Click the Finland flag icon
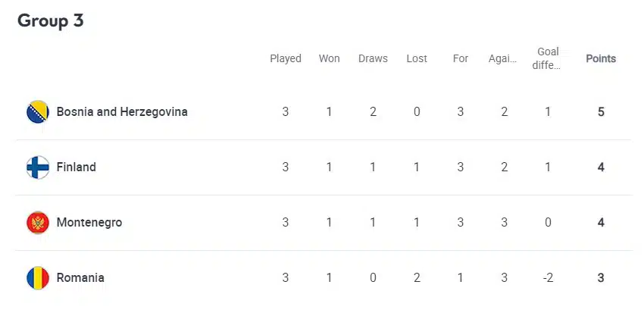 click(x=38, y=167)
